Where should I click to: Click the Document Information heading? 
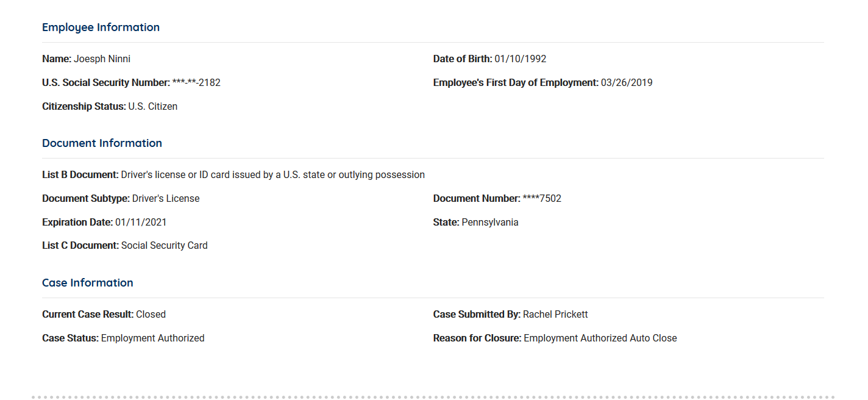click(102, 143)
